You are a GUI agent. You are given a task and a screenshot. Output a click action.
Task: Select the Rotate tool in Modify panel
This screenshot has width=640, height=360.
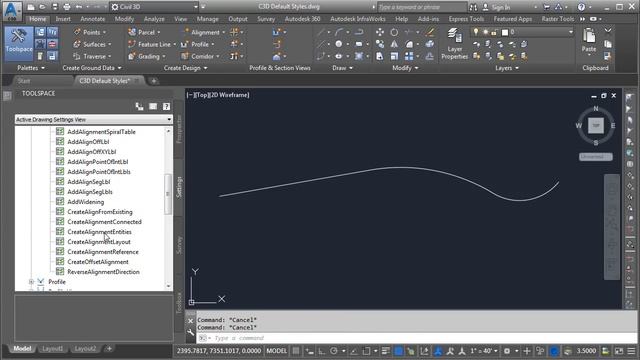tap(394, 32)
